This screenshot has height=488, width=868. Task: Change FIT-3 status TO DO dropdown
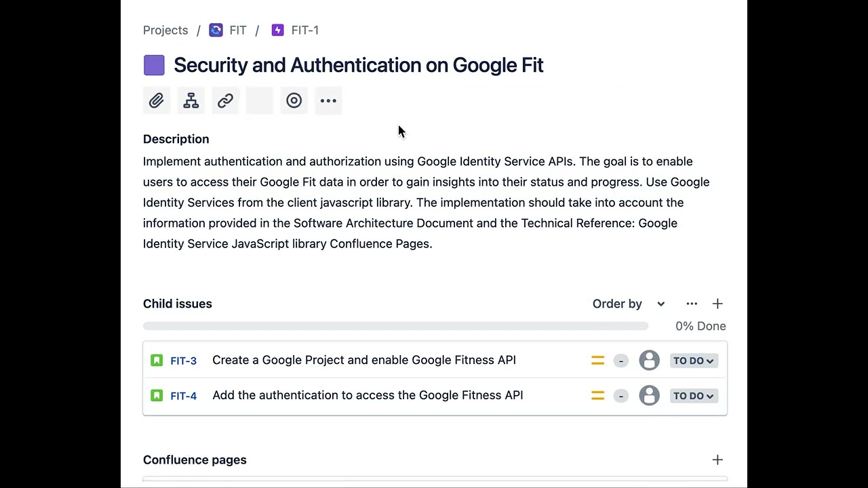tap(693, 361)
